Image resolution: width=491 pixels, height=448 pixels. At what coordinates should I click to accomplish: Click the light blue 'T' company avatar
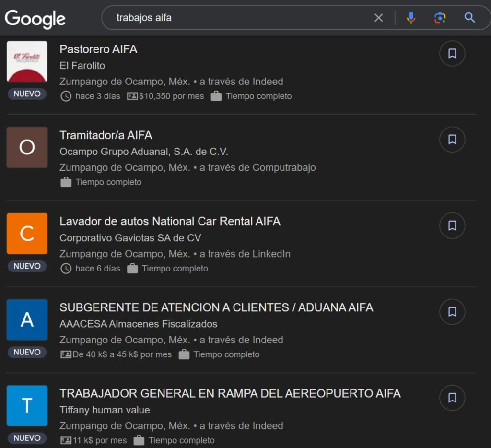tap(27, 406)
